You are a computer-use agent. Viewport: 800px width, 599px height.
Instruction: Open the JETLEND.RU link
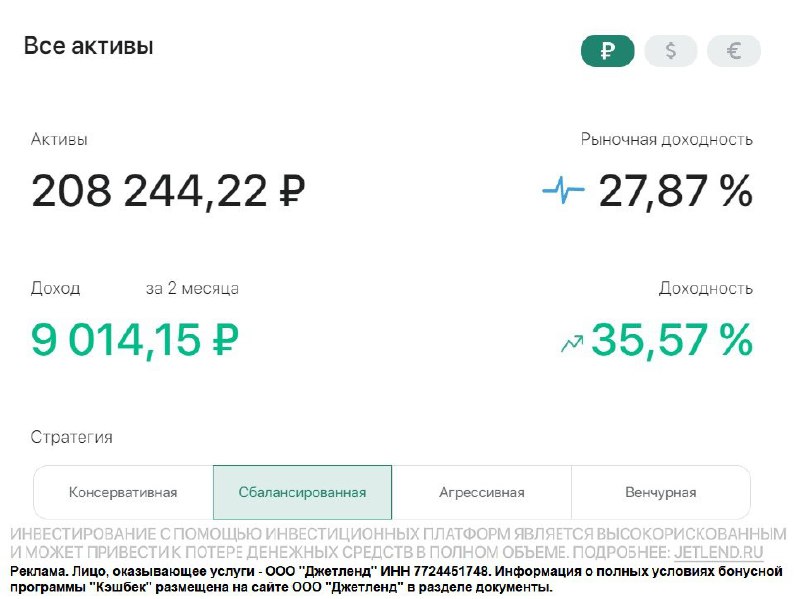pyautogui.click(x=718, y=552)
